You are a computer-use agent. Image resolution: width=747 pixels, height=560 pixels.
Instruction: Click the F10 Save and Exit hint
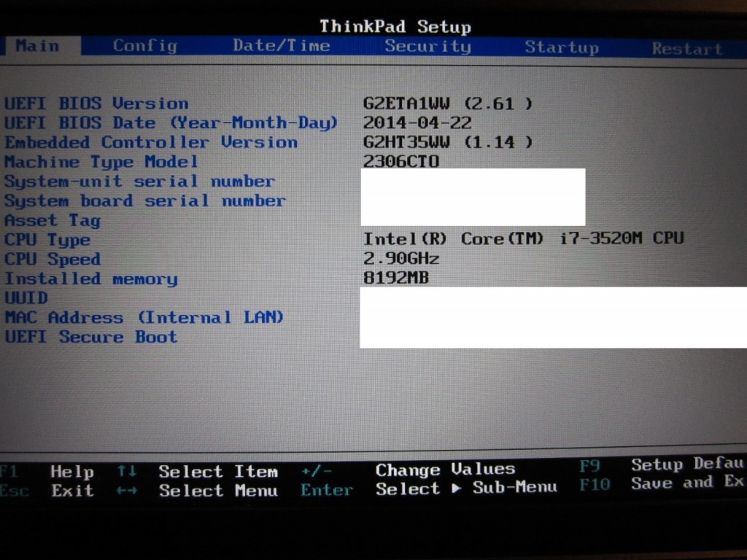[x=662, y=483]
